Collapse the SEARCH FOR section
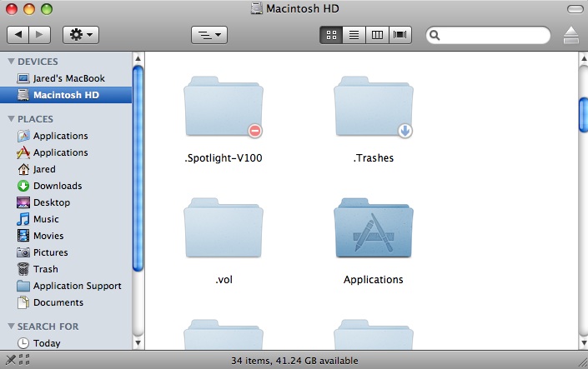 [11, 327]
